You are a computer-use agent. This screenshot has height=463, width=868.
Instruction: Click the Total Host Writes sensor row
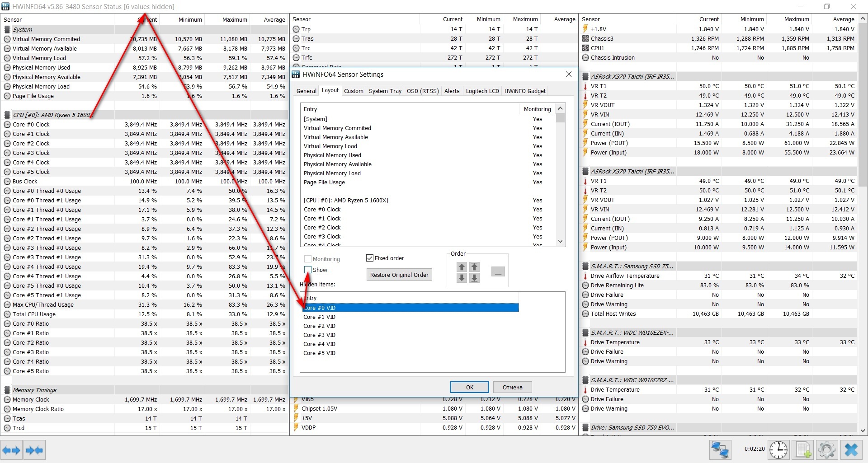pos(719,313)
